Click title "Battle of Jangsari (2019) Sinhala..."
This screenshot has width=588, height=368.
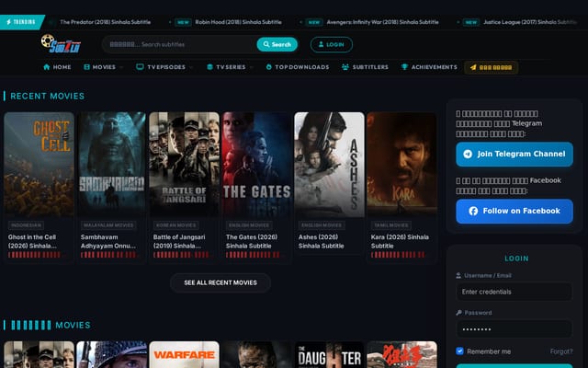click(179, 241)
